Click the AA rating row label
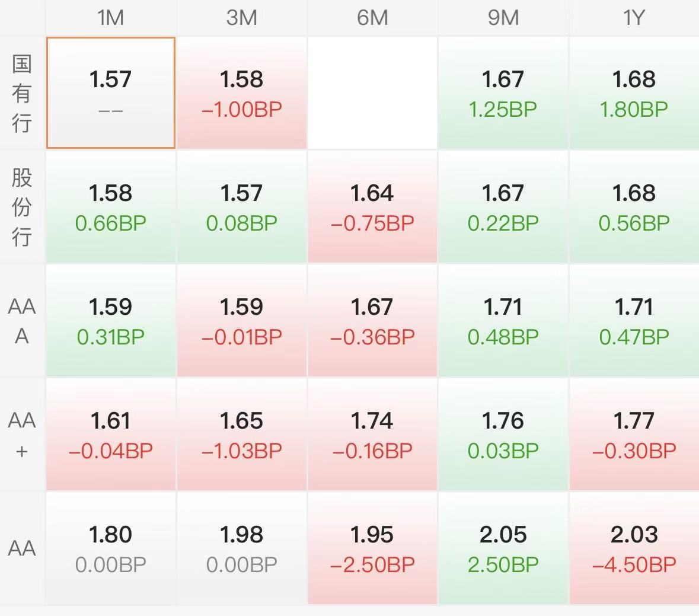 point(22,548)
